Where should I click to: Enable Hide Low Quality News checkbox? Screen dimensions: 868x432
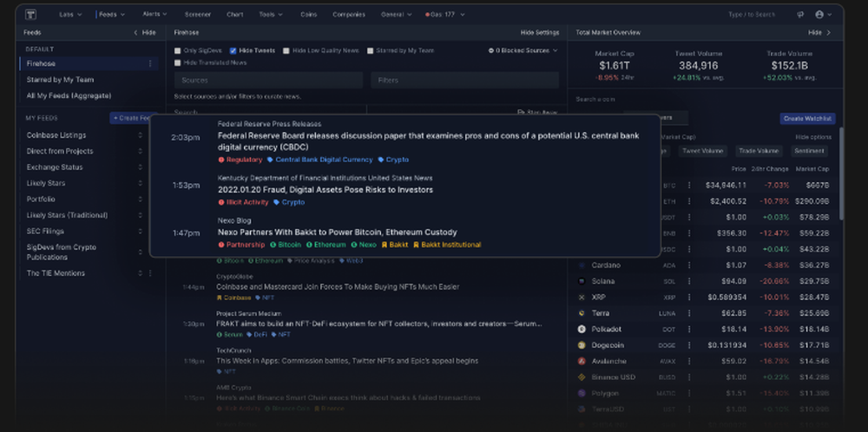tap(286, 50)
